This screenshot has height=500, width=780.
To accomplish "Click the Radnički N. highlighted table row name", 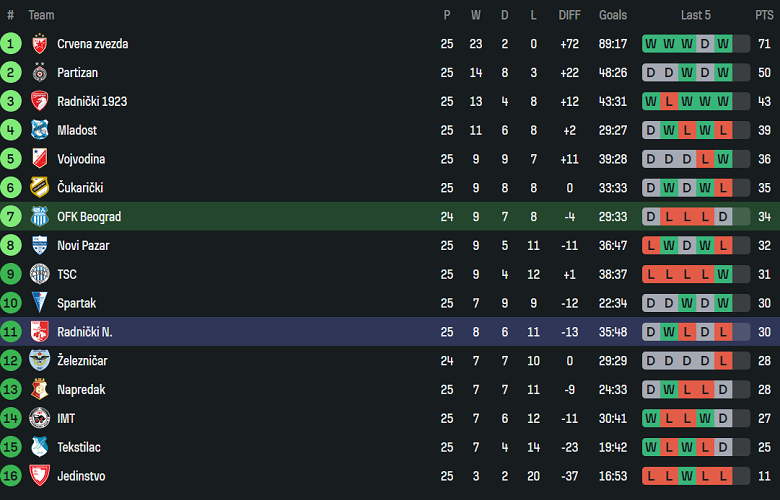I will 84,332.
